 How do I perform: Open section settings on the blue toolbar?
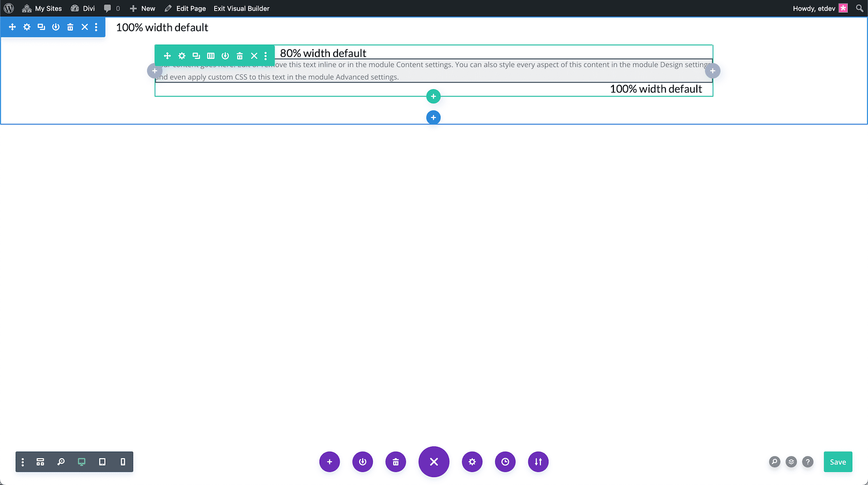pos(27,27)
